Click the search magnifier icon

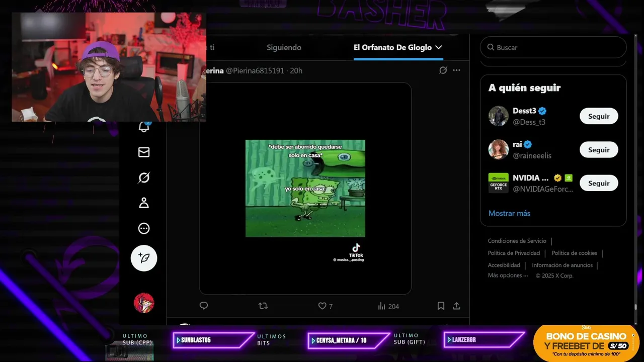491,47
